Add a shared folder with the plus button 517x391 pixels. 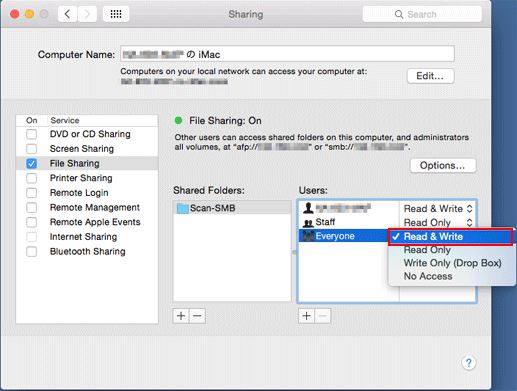coord(181,316)
